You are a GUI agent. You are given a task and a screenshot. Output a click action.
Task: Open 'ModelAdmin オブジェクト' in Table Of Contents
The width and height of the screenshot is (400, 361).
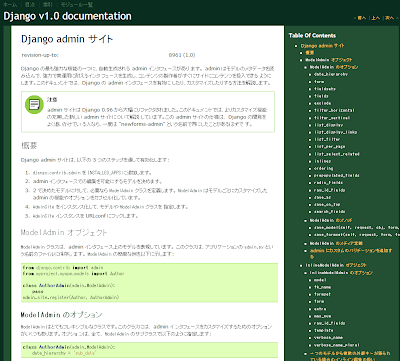coord(329,60)
